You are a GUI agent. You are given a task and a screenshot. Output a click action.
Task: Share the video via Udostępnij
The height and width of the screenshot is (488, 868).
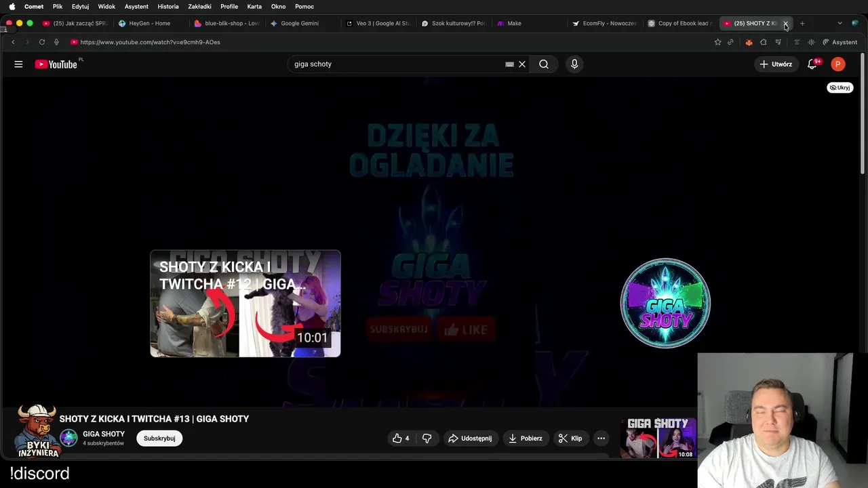pyautogui.click(x=470, y=439)
